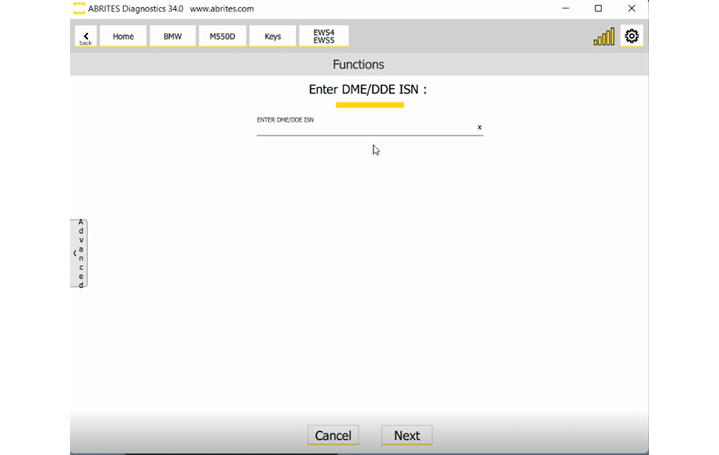Click the back arrow button

click(85, 37)
